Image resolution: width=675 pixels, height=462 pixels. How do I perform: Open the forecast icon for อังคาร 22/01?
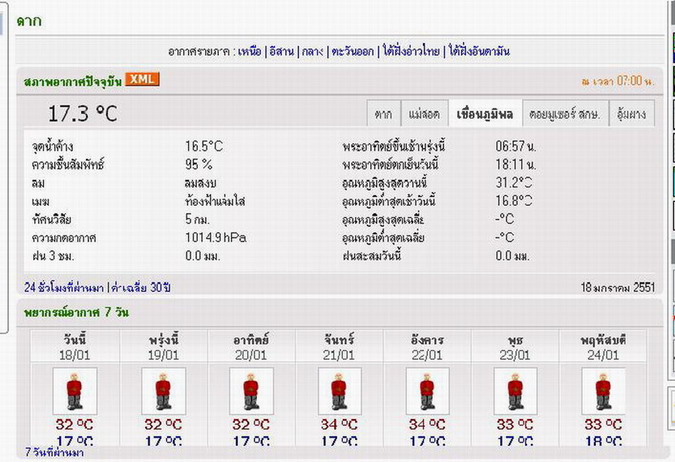point(427,390)
